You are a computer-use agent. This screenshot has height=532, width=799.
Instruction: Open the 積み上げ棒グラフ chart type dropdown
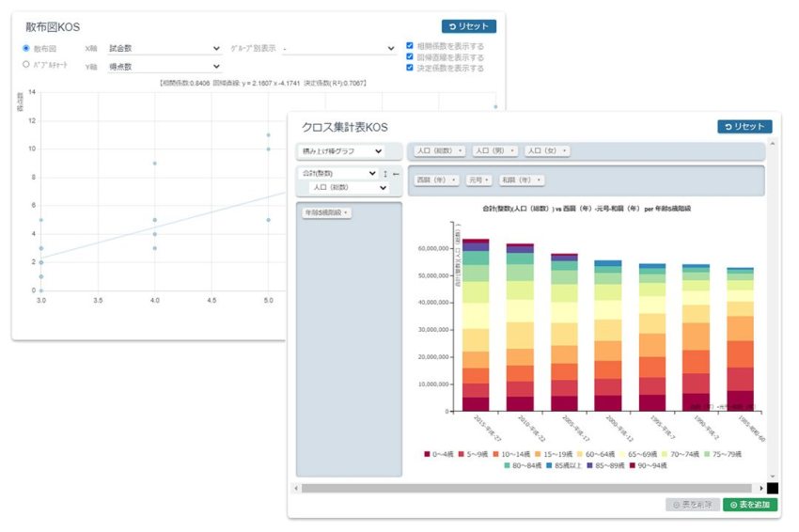coord(341,151)
